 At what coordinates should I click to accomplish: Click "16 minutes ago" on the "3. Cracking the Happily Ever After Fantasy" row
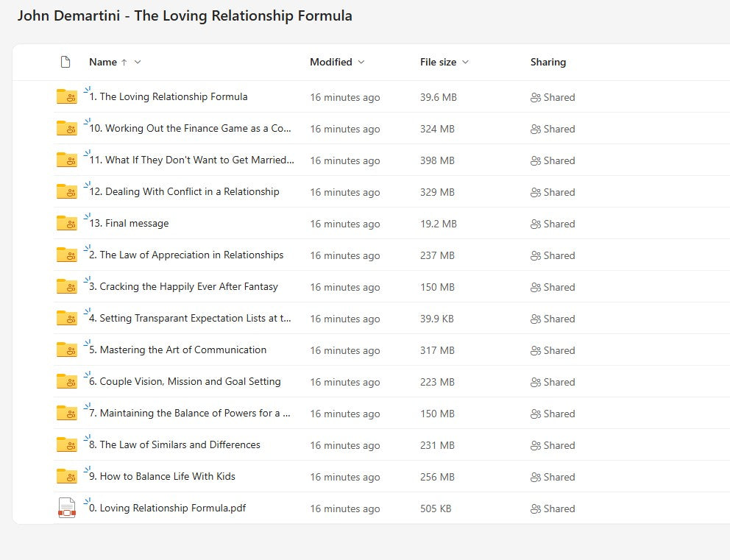click(x=344, y=287)
